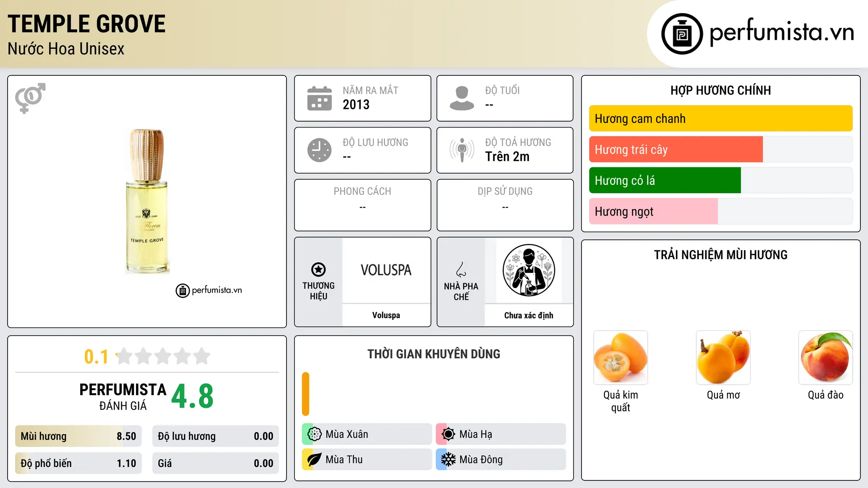This screenshot has height=488, width=868.
Task: Click the sun icon for Mùa Hạ
Action: tap(448, 434)
